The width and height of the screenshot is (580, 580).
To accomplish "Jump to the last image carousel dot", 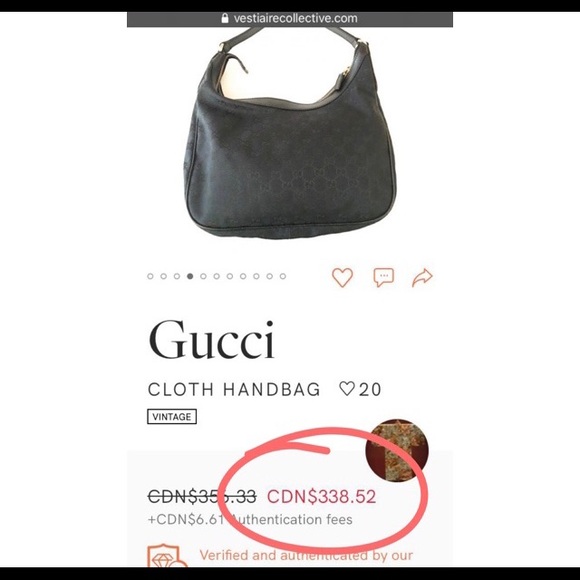I will [x=283, y=276].
